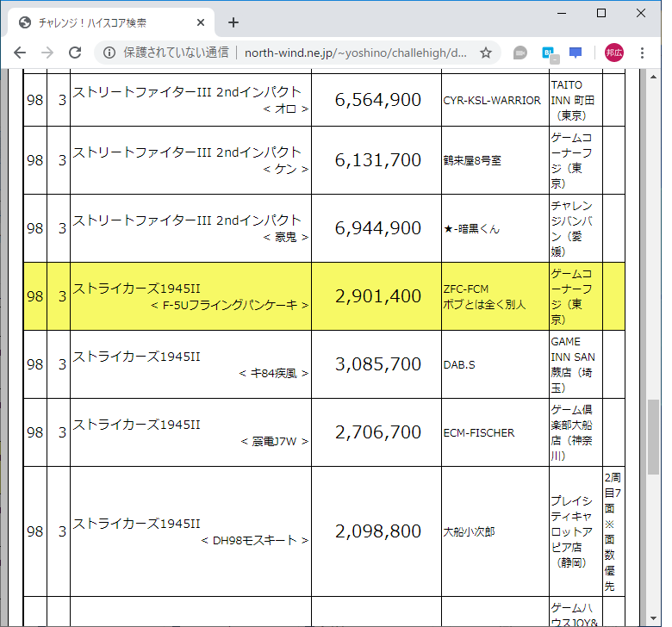This screenshot has height=627, width=672.
Task: Click player name DAB.S
Action: [x=459, y=364]
